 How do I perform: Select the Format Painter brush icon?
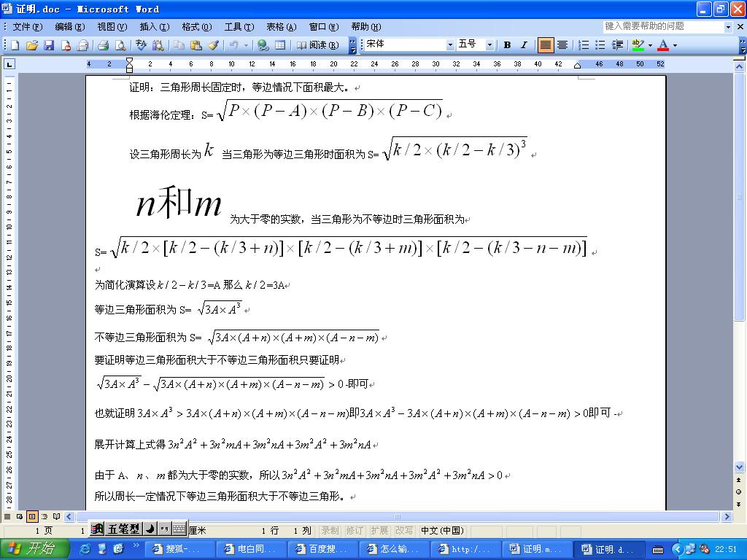[x=213, y=45]
